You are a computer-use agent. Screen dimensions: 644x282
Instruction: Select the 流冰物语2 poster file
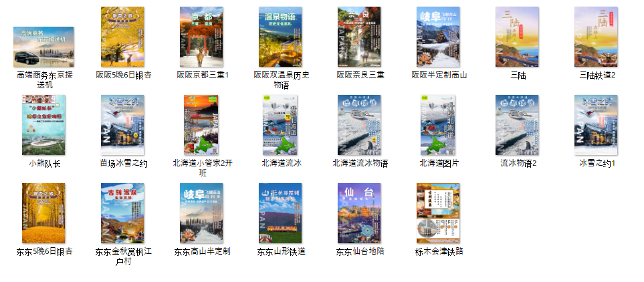[x=517, y=125]
